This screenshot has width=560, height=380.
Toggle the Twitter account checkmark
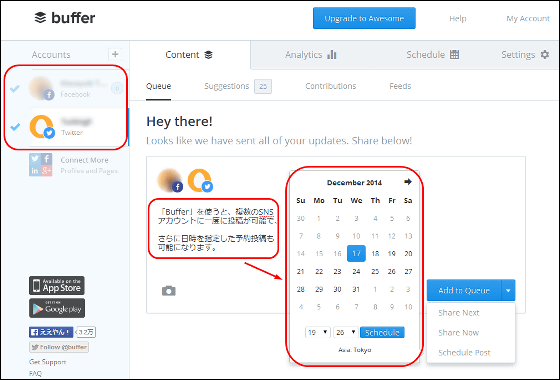[x=15, y=126]
